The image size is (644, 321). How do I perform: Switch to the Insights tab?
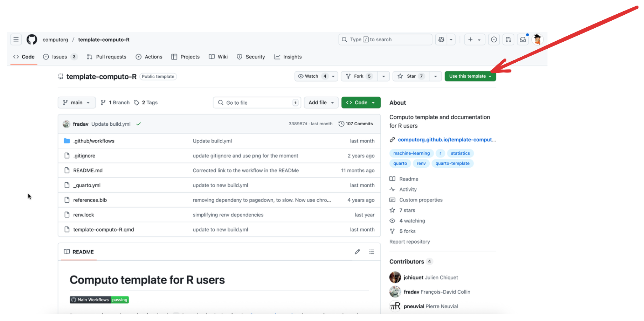coord(288,57)
